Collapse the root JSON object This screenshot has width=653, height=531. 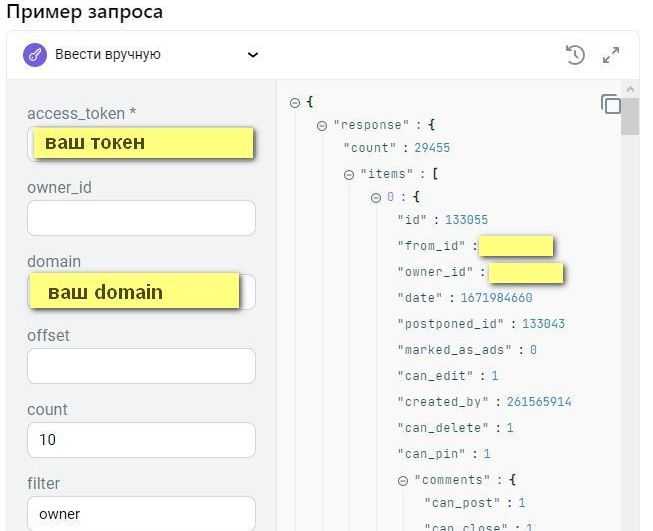coord(294,102)
